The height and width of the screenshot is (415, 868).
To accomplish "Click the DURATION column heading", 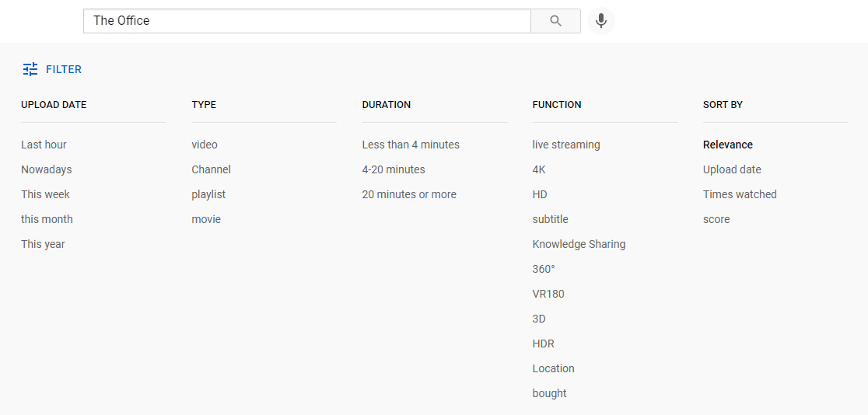I will click(x=387, y=105).
